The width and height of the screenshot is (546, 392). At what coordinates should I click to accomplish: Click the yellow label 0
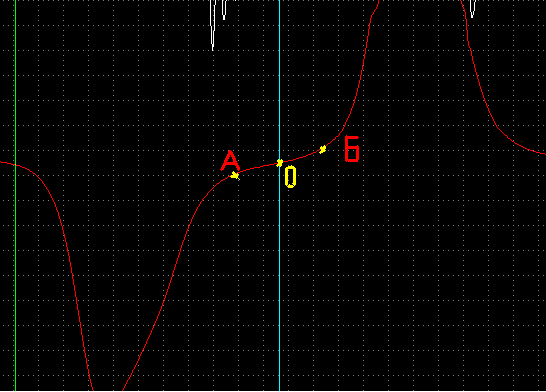pyautogui.click(x=290, y=177)
